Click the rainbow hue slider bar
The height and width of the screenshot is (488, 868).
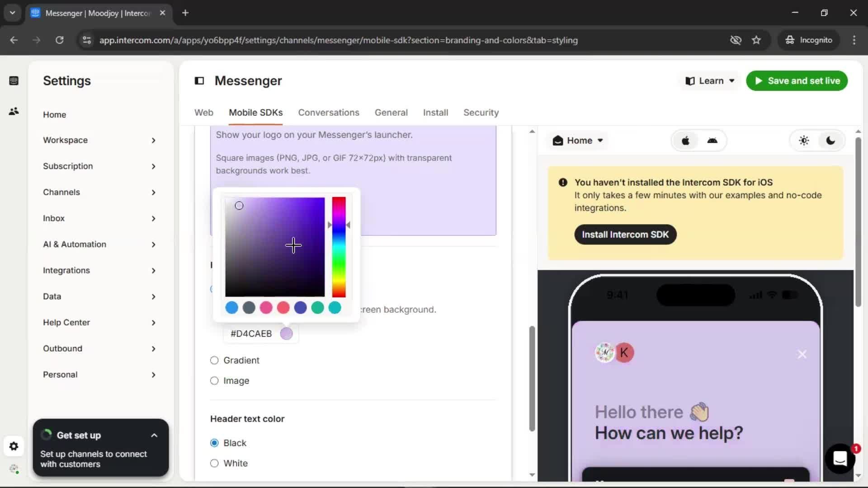click(x=339, y=247)
